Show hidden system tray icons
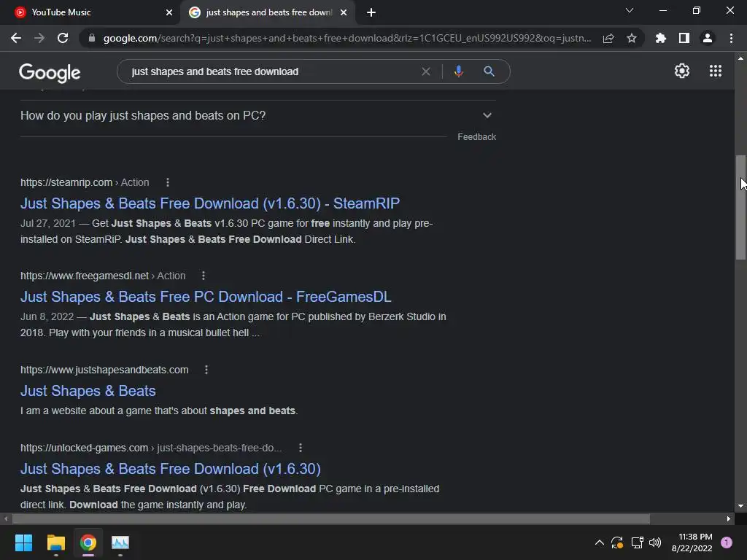 point(600,542)
